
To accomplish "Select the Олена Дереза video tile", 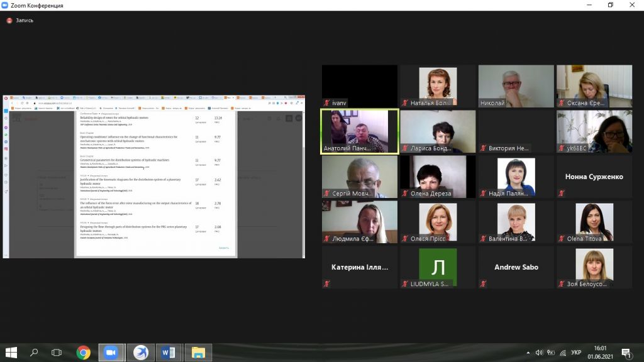I will point(438,177).
